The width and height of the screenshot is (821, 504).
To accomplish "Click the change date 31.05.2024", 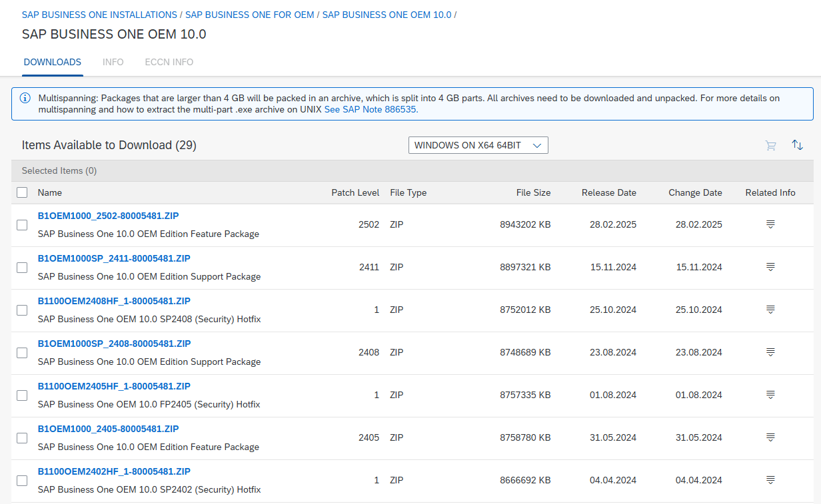I will (x=699, y=437).
